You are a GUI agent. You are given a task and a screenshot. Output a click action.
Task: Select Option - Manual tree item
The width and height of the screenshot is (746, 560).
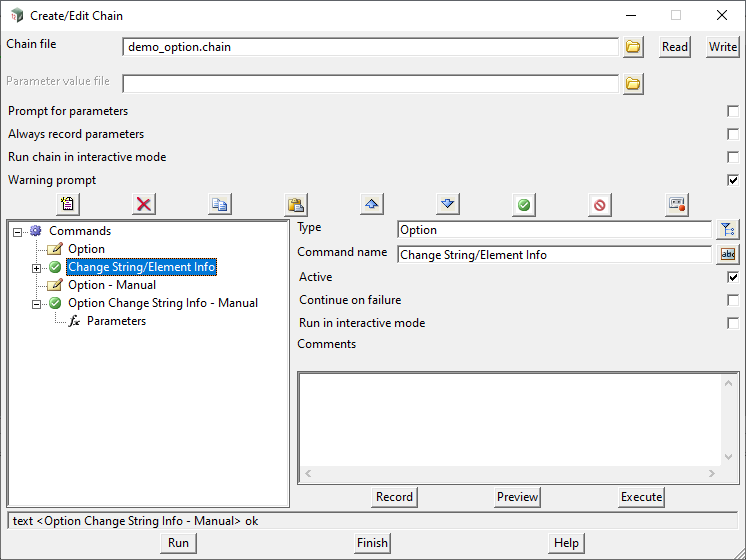[112, 285]
